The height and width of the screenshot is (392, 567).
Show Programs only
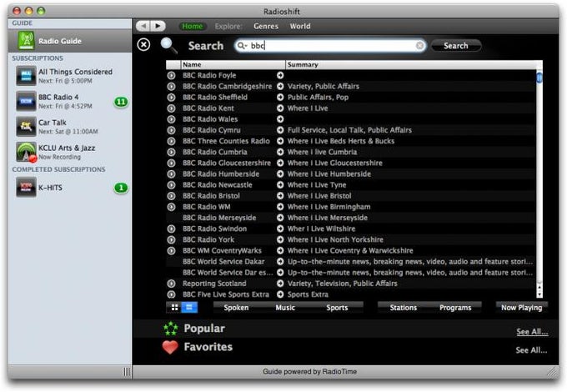point(455,308)
